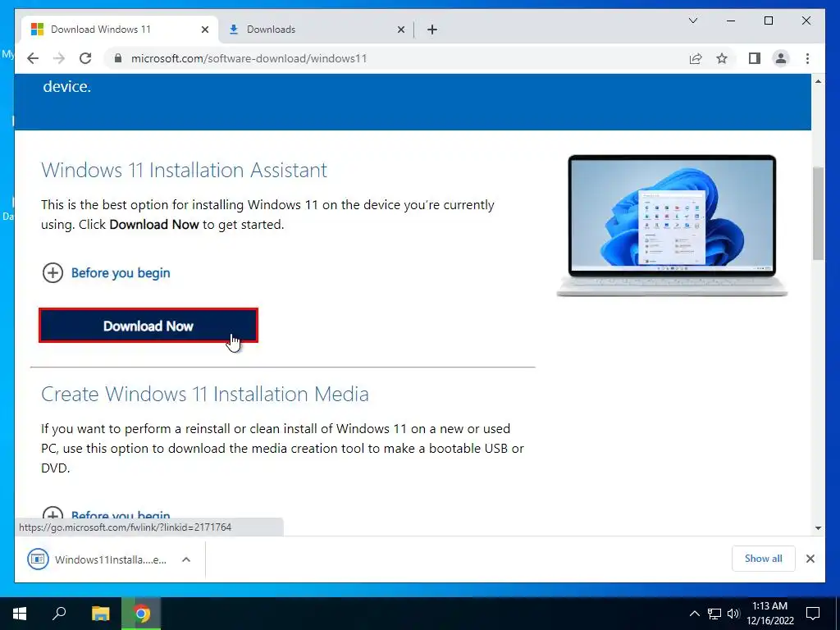
Task: Click the Create Windows 11 Installation Media heading
Action: (x=205, y=394)
